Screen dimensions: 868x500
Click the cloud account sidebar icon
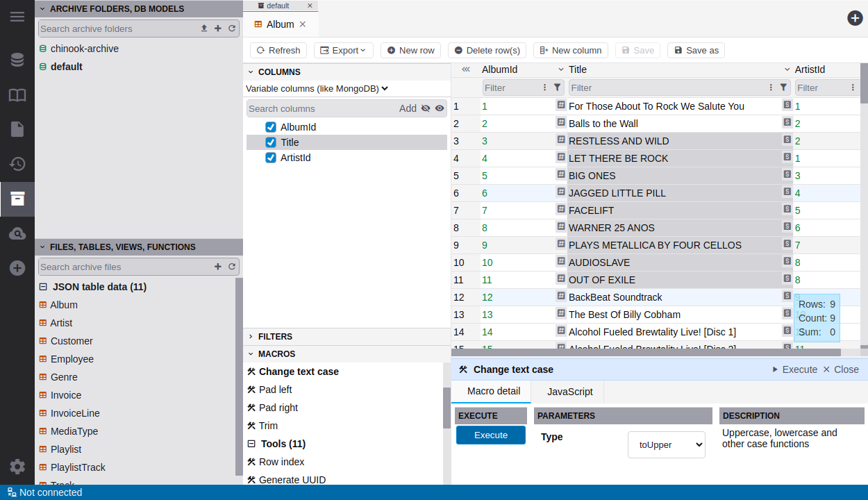pos(17,234)
